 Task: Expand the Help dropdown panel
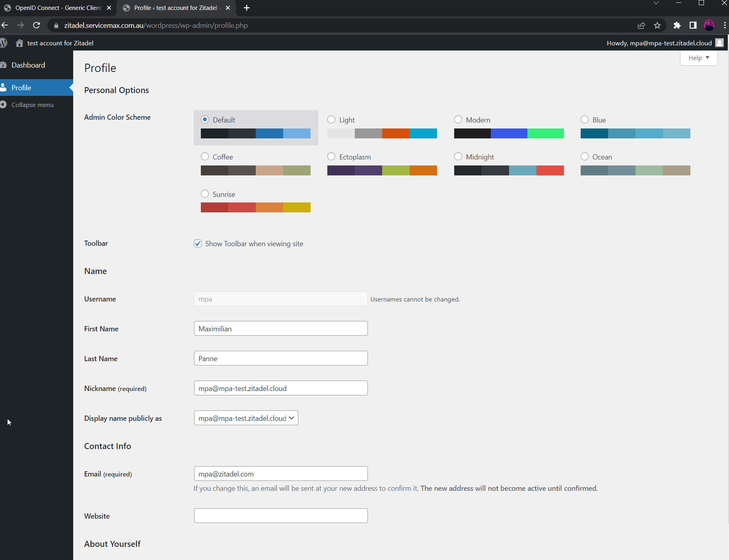[x=699, y=58]
